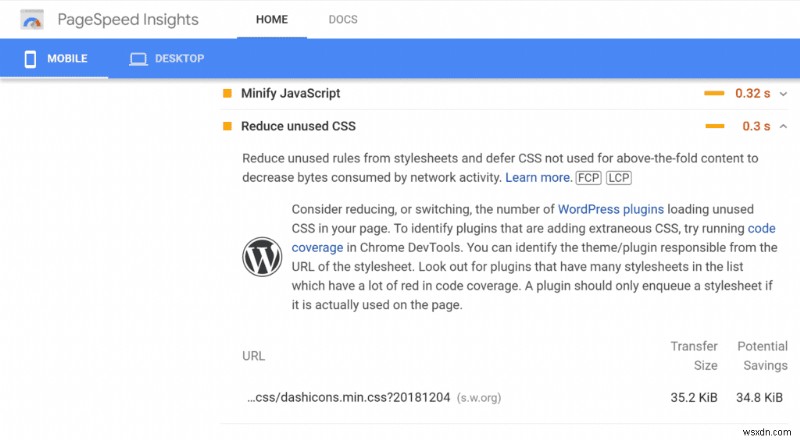Click the PageSpeed Insights logo icon
The image size is (800, 440).
point(32,19)
